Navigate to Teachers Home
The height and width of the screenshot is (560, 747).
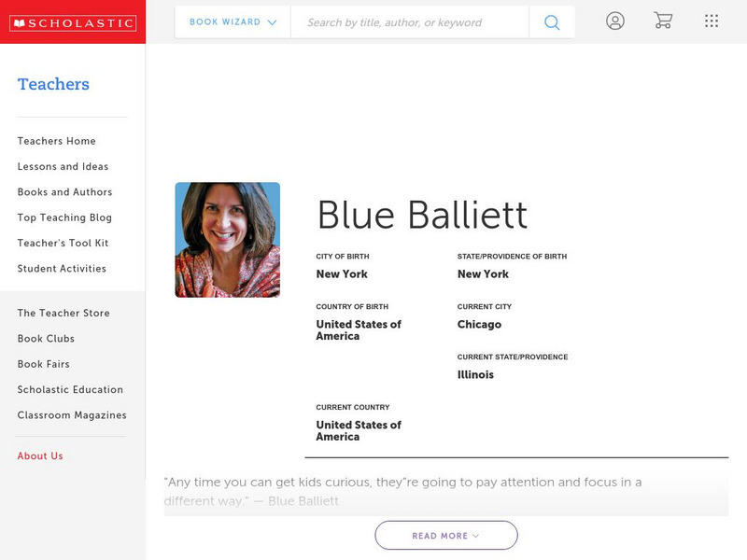(x=55, y=141)
